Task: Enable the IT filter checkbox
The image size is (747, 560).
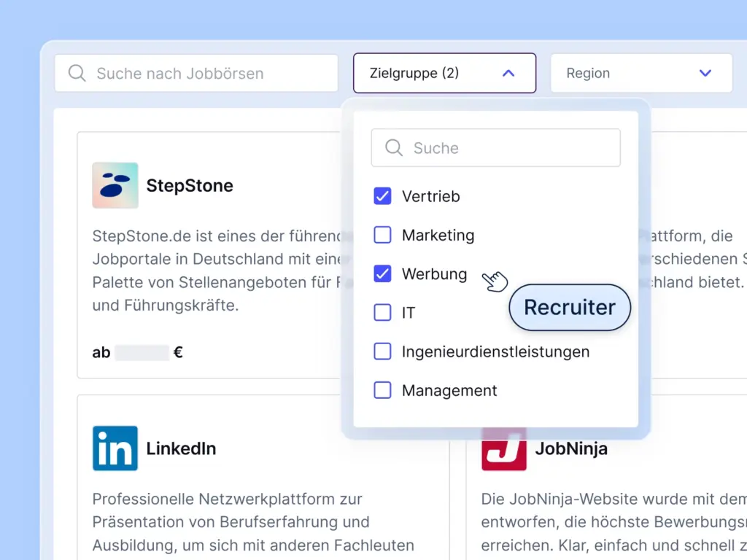Action: point(382,312)
